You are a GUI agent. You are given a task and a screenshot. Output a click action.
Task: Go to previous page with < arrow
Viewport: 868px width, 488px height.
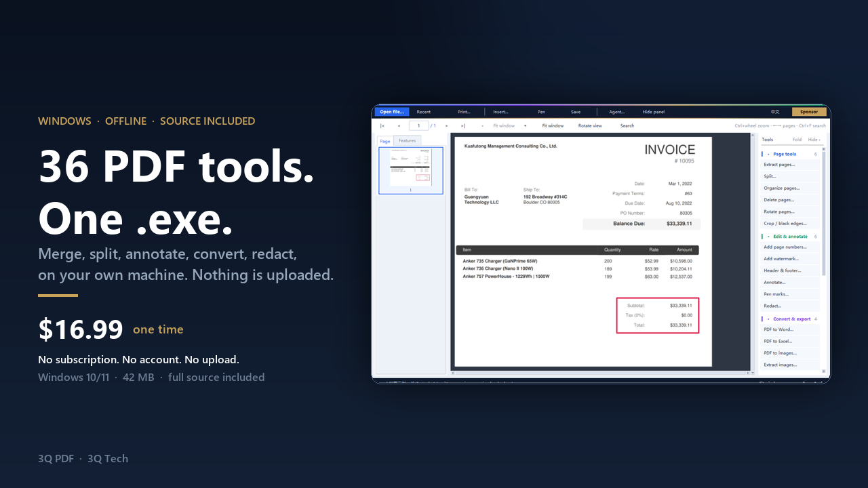tap(399, 125)
